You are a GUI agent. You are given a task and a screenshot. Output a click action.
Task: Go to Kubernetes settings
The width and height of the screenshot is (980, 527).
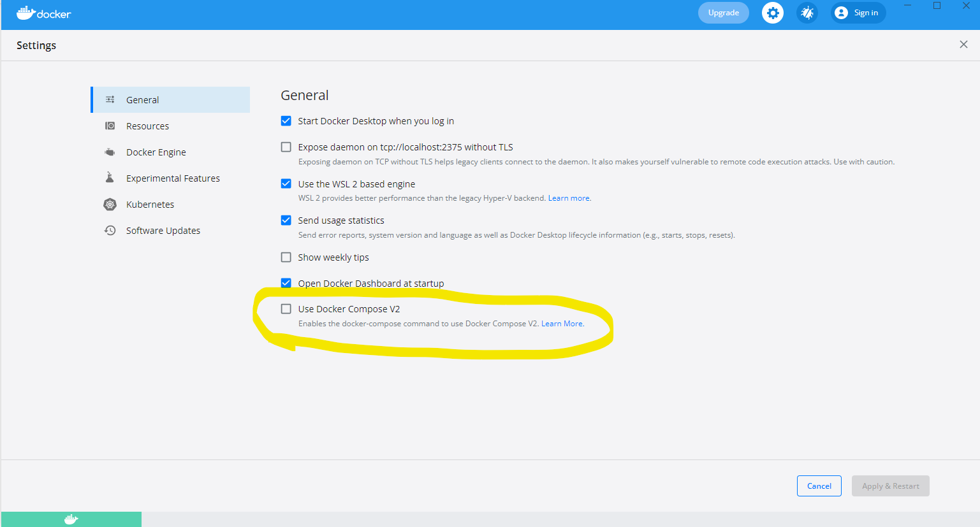[x=170, y=204]
